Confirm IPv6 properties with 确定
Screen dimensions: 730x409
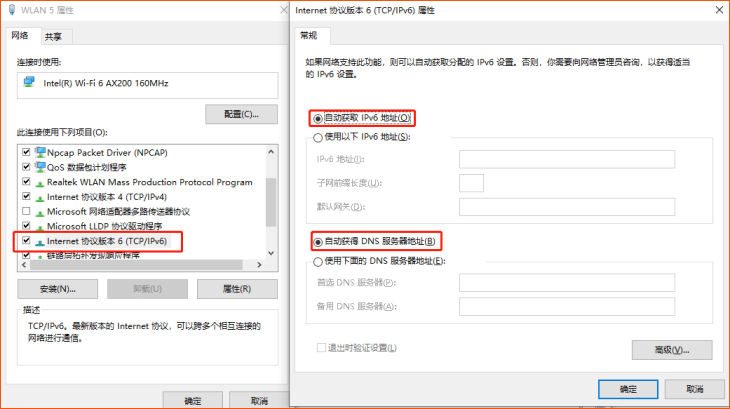pyautogui.click(x=628, y=389)
